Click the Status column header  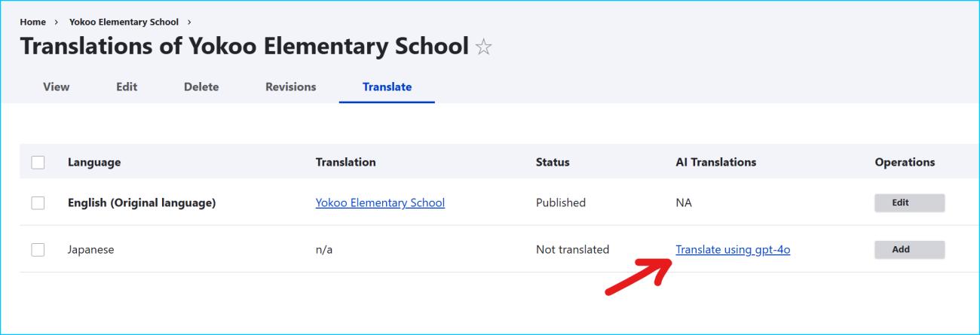click(553, 162)
